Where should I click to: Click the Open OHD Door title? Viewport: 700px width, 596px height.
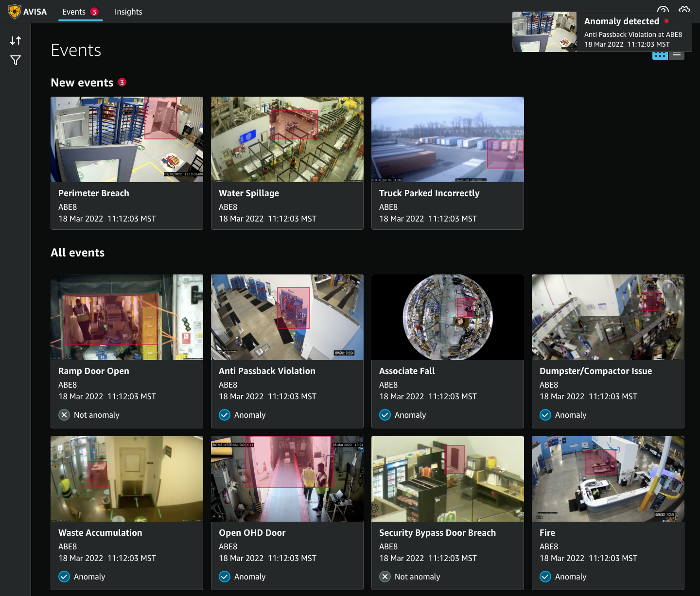(252, 533)
